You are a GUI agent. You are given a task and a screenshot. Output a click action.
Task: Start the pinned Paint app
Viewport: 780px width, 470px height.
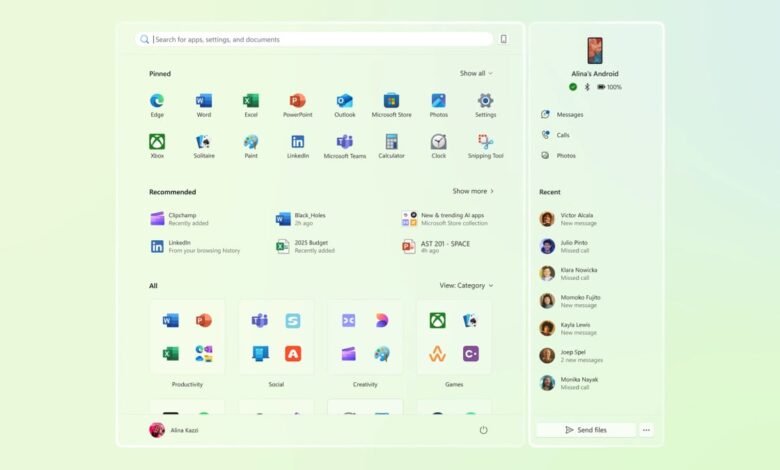[251, 146]
